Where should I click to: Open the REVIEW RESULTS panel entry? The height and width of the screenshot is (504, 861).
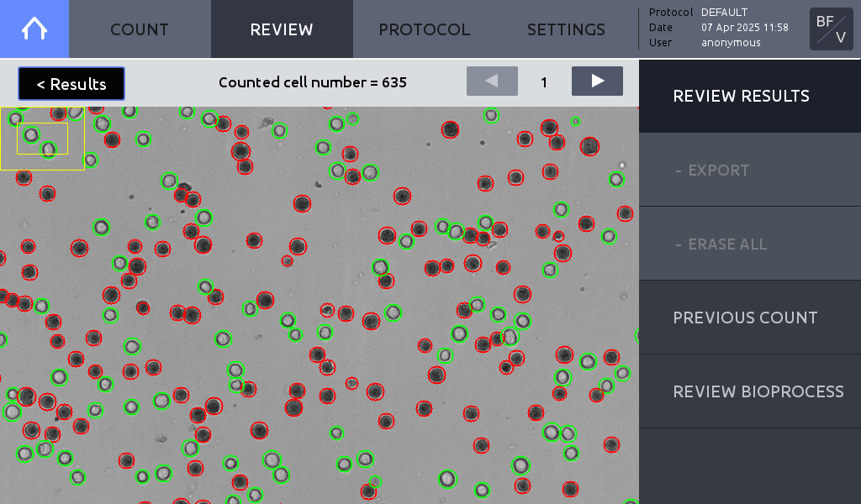click(750, 96)
